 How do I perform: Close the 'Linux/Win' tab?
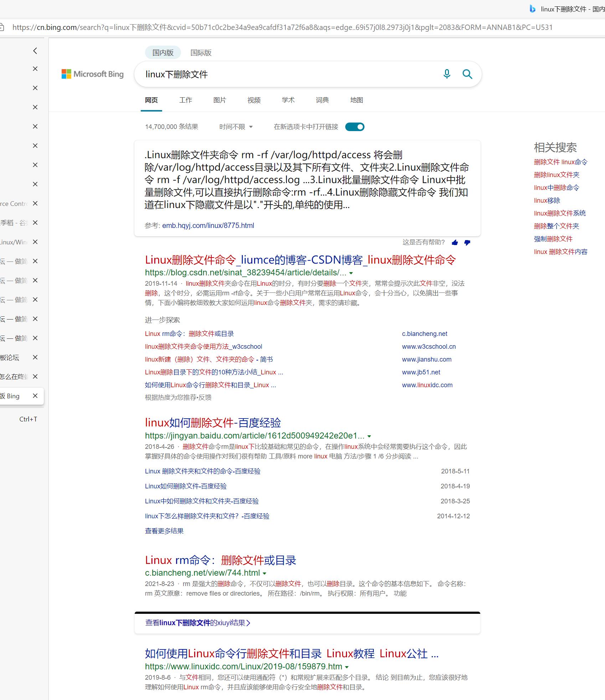[x=35, y=242]
